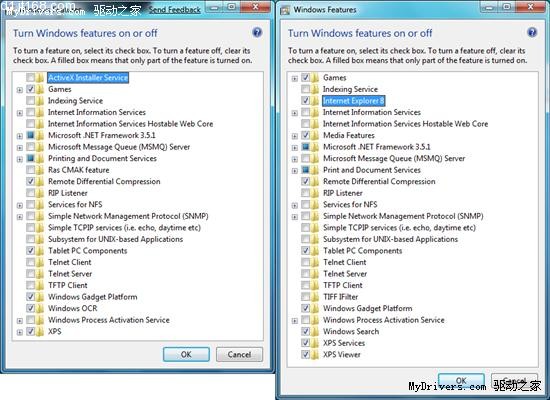Click folder icon beside Ras CMAK feature
The image size is (550, 400).
pos(40,170)
